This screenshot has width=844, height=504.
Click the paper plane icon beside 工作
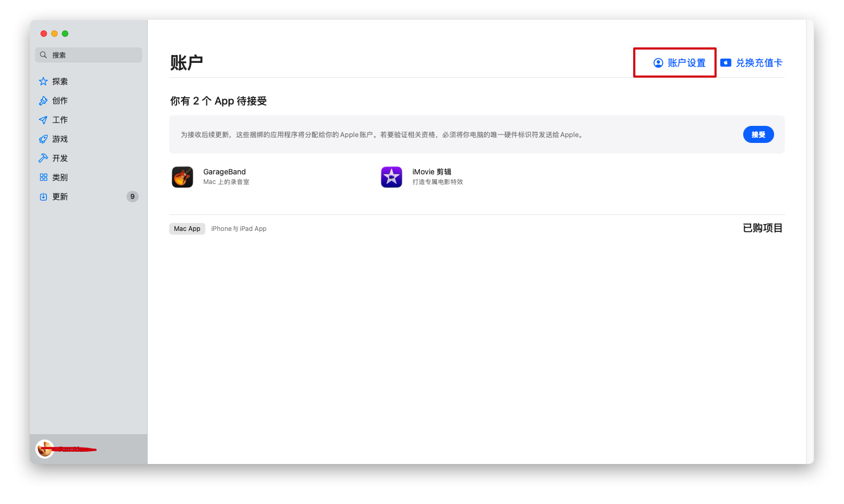tap(43, 120)
